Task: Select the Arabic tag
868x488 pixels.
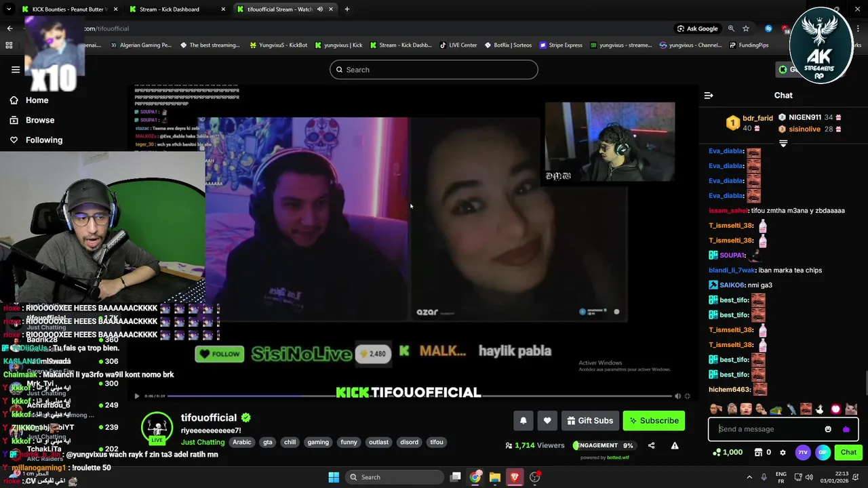Action: tap(241, 442)
